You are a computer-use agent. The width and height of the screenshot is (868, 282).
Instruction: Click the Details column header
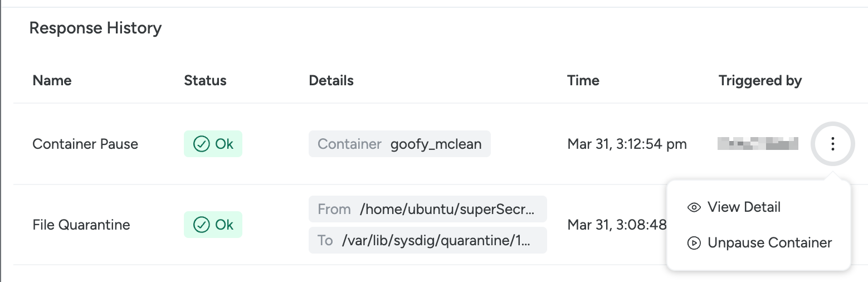click(x=331, y=80)
